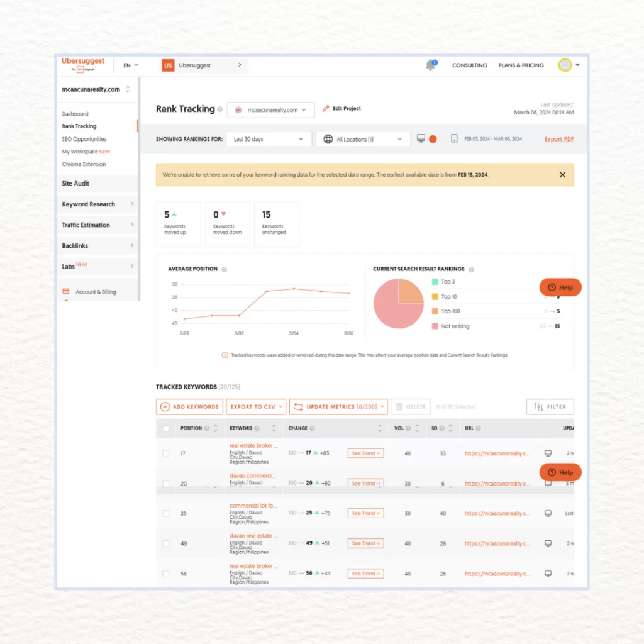The width and height of the screenshot is (644, 644).
Task: Open the Site Audit section
Action: 97,184
